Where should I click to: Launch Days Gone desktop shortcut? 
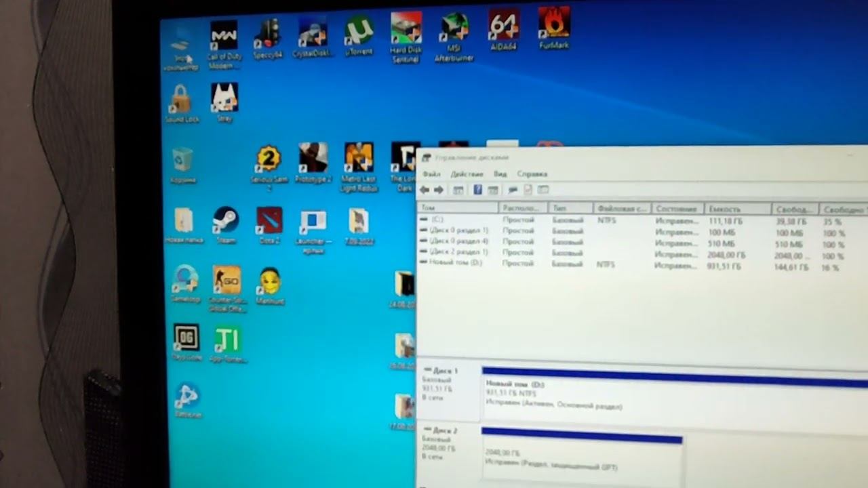[186, 342]
